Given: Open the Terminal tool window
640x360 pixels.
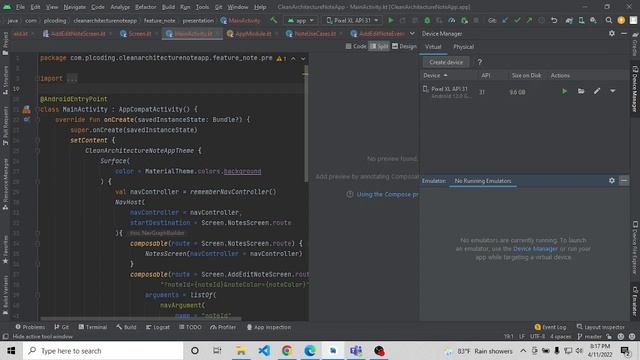Looking at the screenshot, I should pyautogui.click(x=93, y=327).
